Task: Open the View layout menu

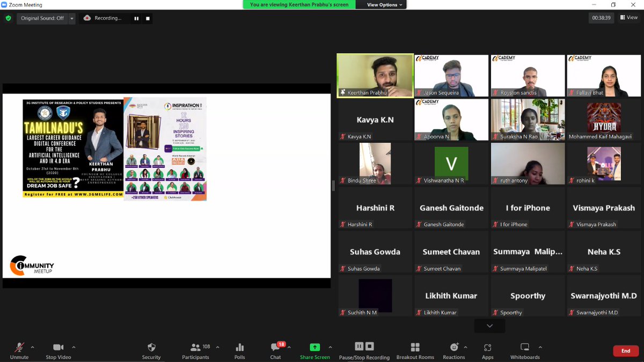Action: coord(629,18)
